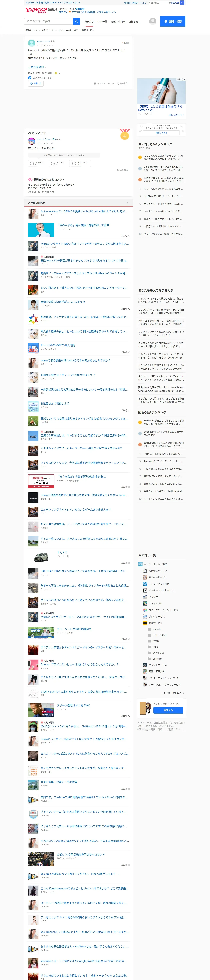
Task: Click 知恵袋トップ breadcrumb
Action: point(31,30)
